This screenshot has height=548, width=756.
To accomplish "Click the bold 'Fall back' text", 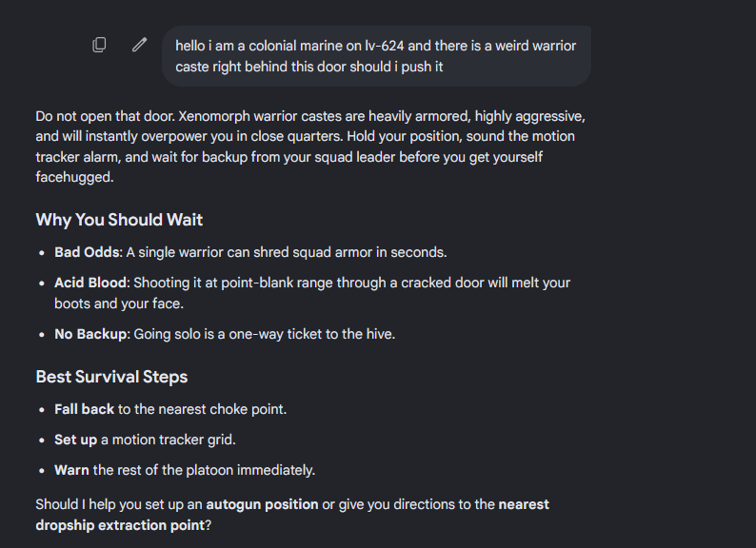I will tap(85, 409).
